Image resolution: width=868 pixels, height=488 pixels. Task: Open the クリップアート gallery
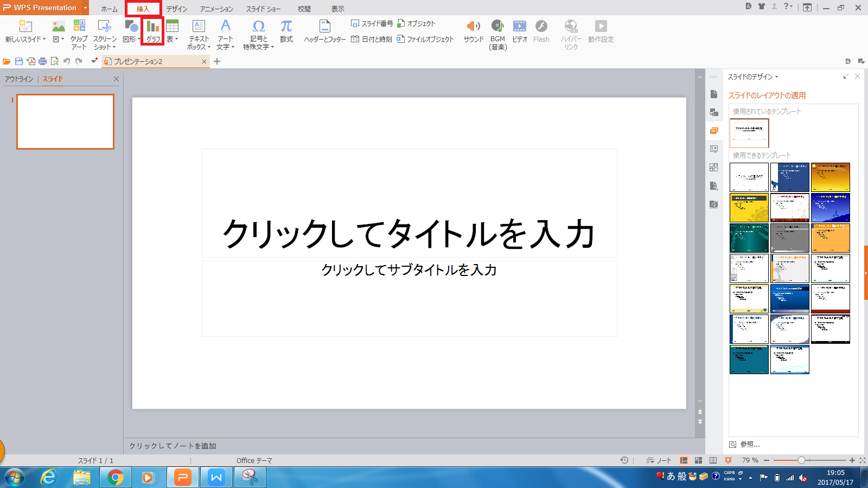[79, 34]
